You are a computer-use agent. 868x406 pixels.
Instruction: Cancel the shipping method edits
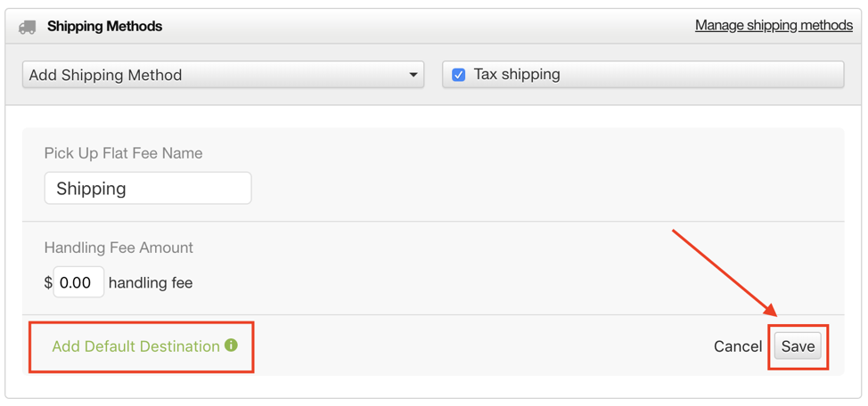(738, 346)
